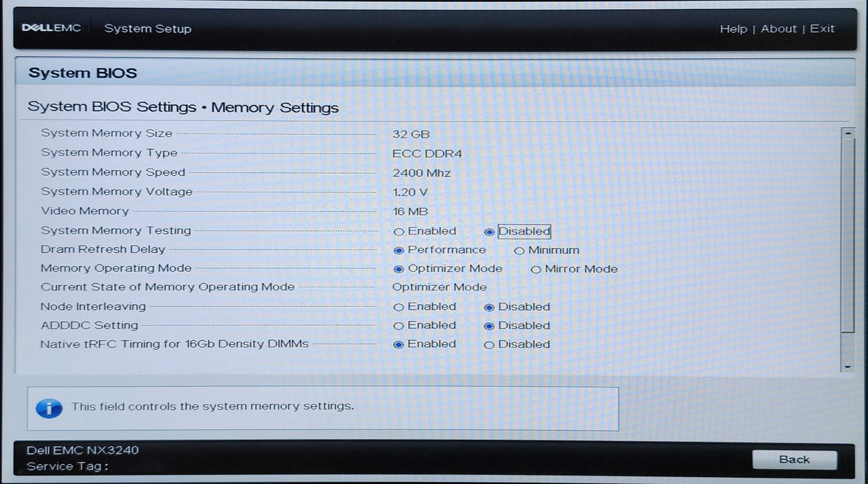This screenshot has width=868, height=484.
Task: Click the Optimizer Mode current state value
Action: [x=439, y=287]
